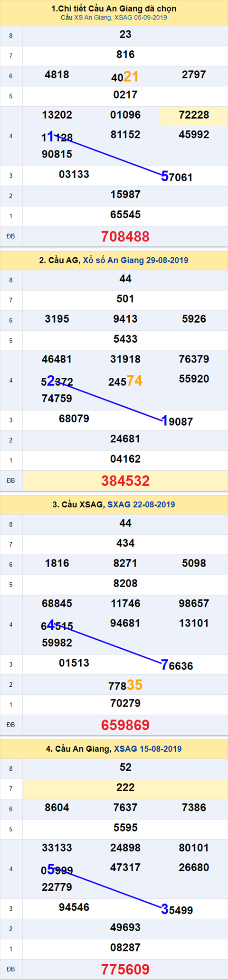This screenshot has width=228, height=980.
Task: Click the number 2797
Action: (194, 75)
